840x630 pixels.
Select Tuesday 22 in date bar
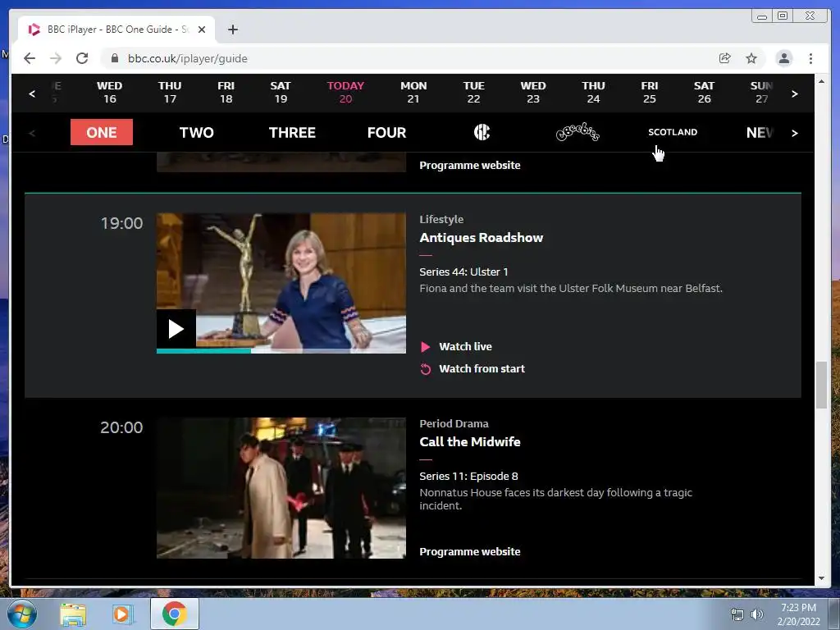click(x=473, y=92)
